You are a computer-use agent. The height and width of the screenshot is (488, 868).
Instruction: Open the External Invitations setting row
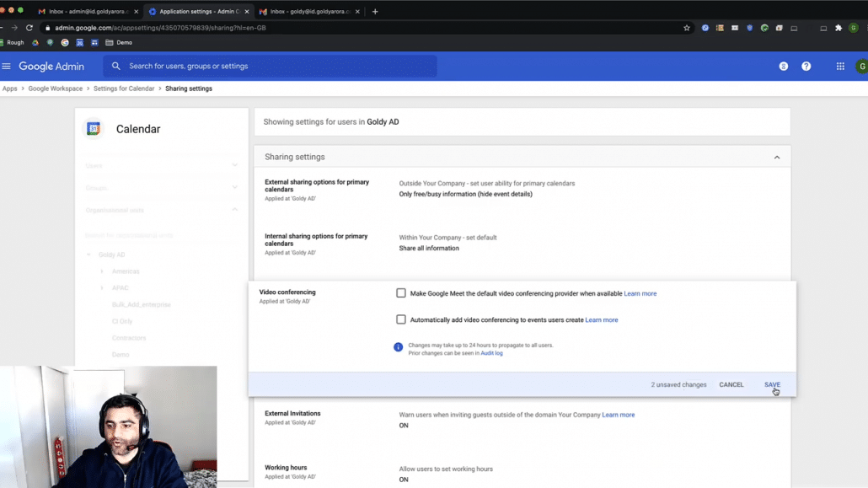pyautogui.click(x=522, y=420)
